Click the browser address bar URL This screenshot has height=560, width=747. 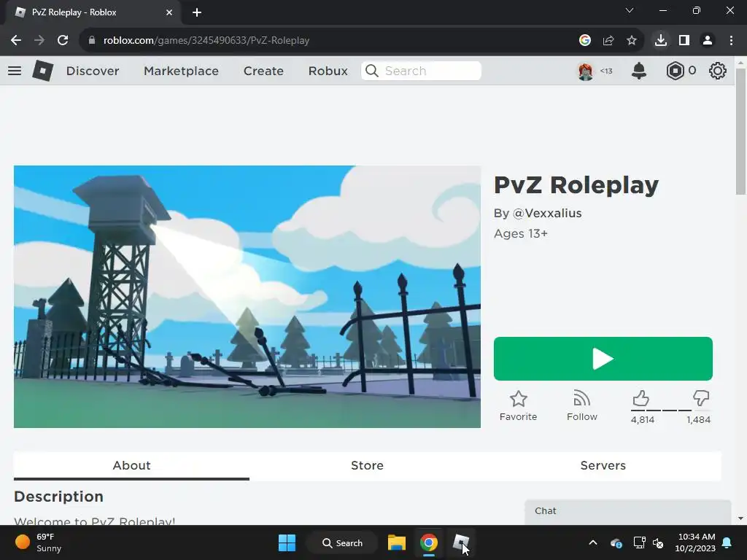pyautogui.click(x=206, y=41)
